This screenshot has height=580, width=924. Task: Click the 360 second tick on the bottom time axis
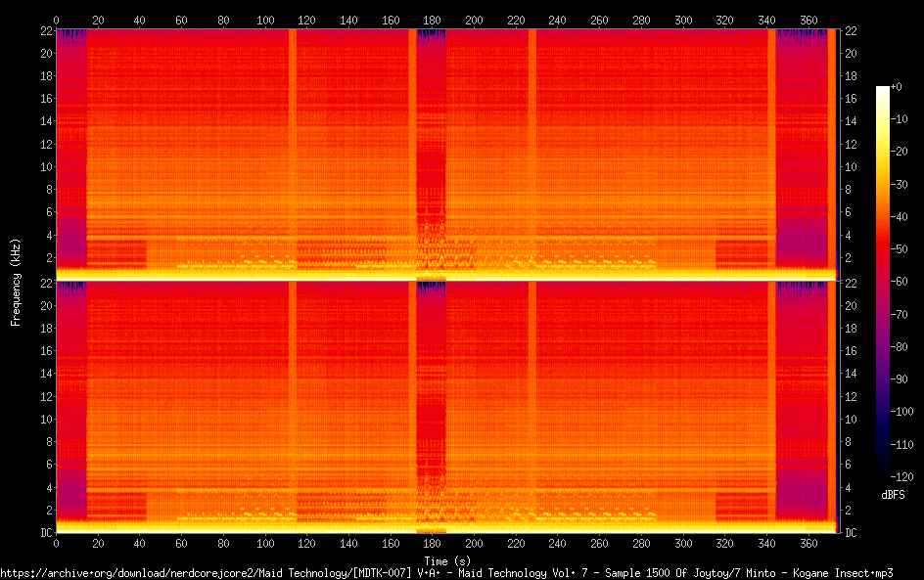point(808,543)
